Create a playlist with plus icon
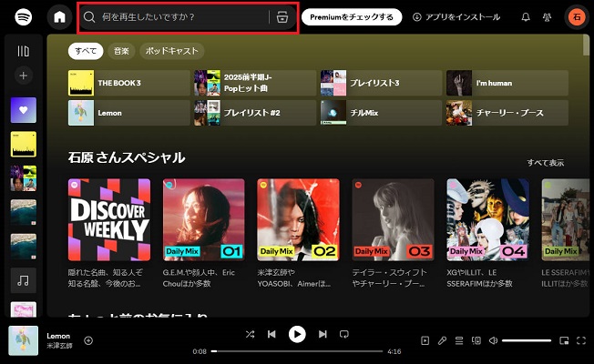Viewport: 594px width, 364px height. 24,76
